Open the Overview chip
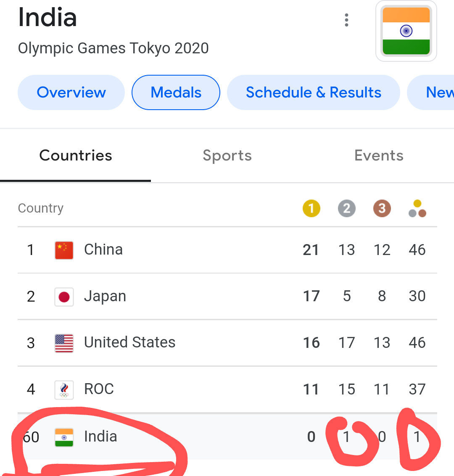454x476 pixels. point(71,92)
